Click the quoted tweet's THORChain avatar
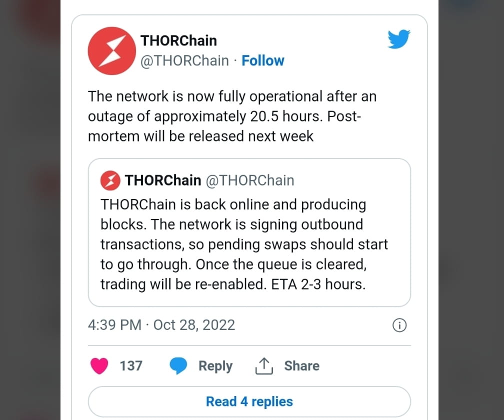The height and width of the screenshot is (420, 504). point(110,180)
